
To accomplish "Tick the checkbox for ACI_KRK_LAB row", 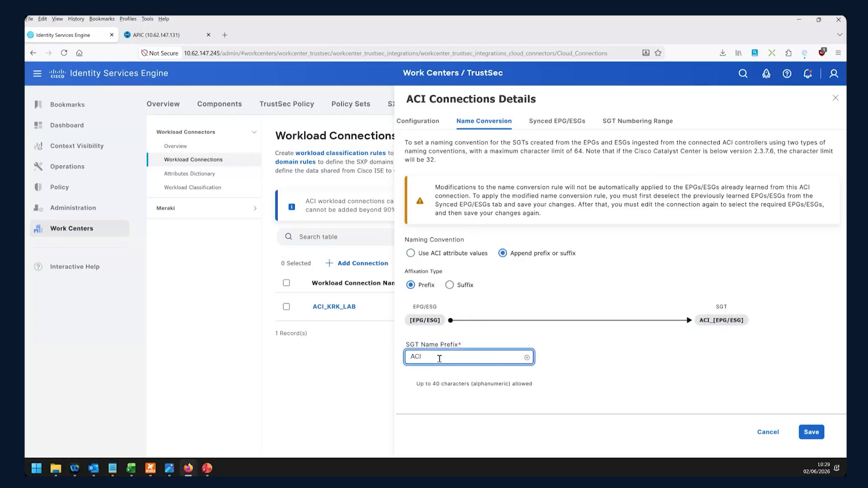I will (286, 307).
